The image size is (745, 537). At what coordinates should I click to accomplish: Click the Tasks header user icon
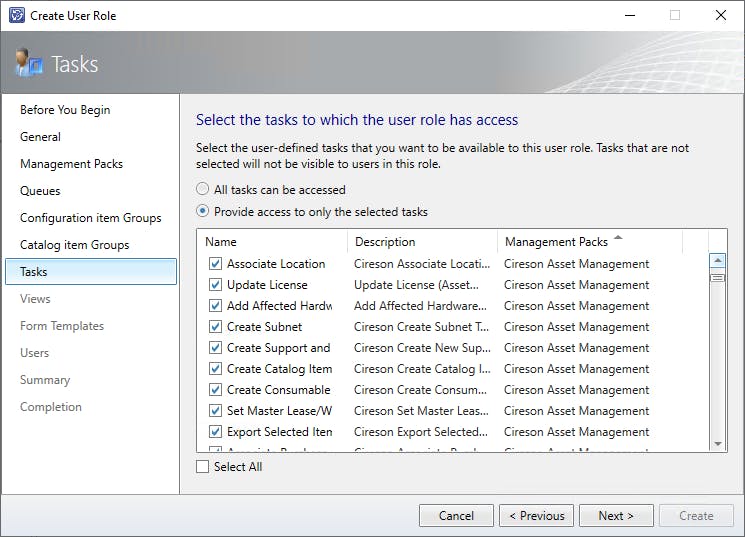28,65
